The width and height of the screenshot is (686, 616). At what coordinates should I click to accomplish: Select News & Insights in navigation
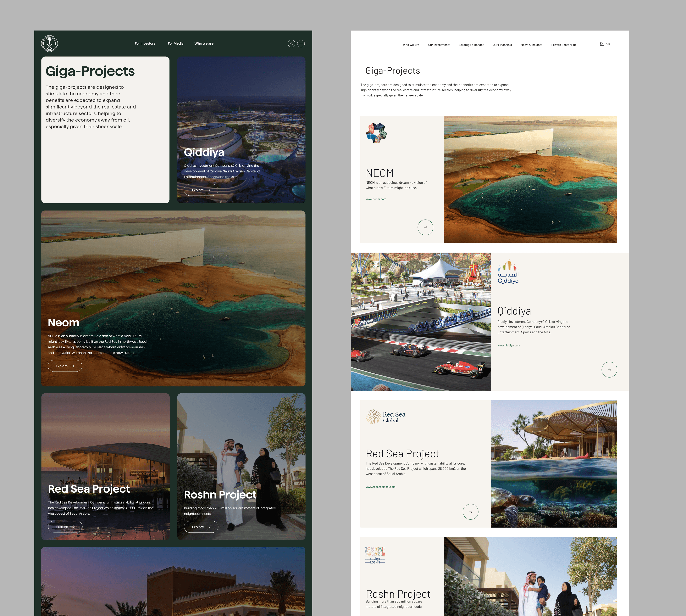pos(531,45)
